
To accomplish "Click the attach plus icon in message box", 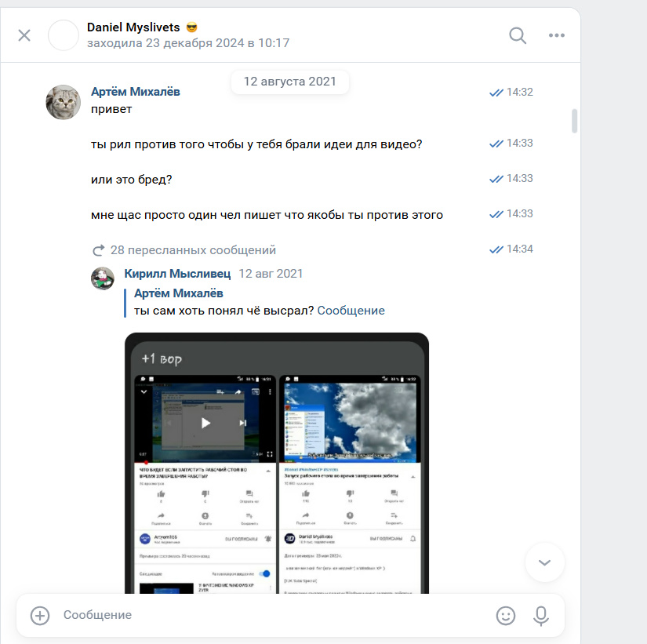I will click(x=40, y=616).
